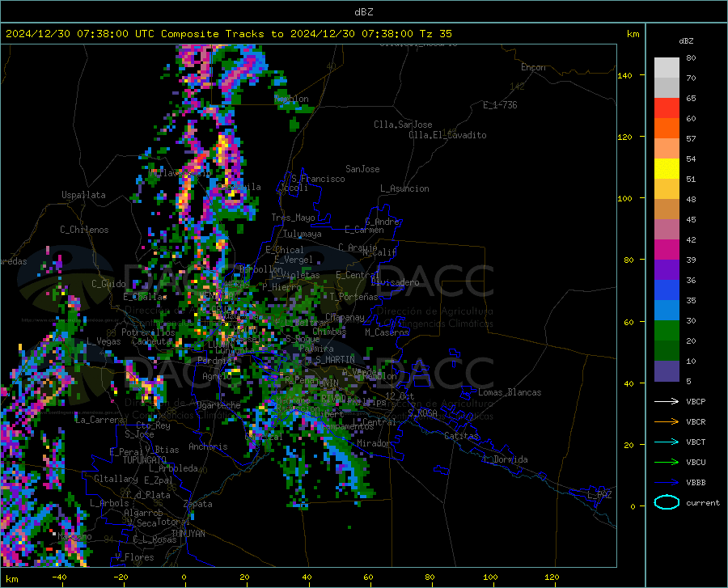Click the Mirador place label
This screenshot has width=728, height=588.
pos(374,443)
